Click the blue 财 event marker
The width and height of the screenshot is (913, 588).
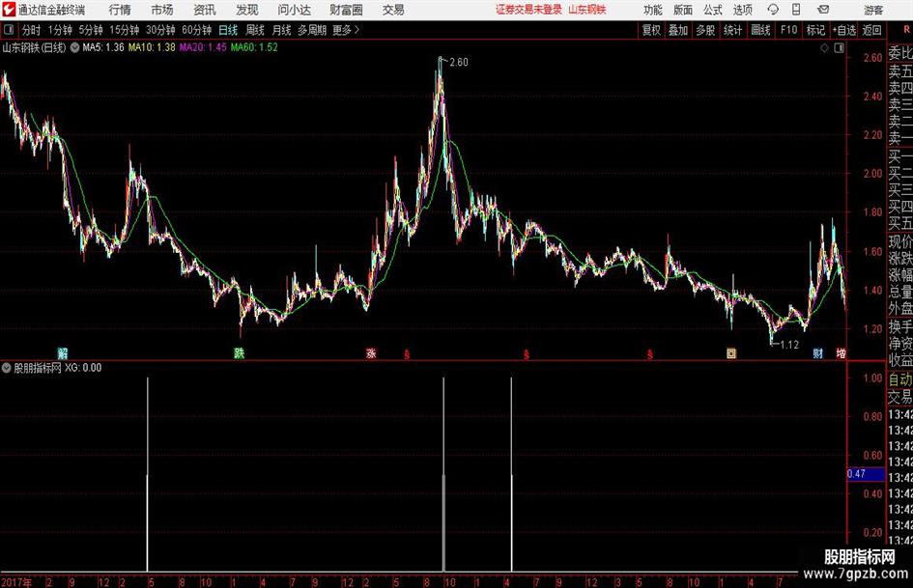[818, 352]
